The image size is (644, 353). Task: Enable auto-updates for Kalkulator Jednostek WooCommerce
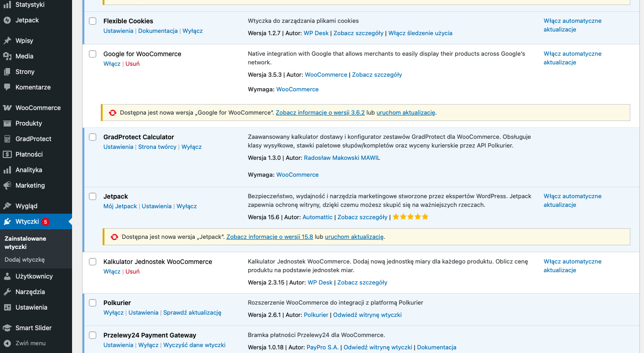572,266
